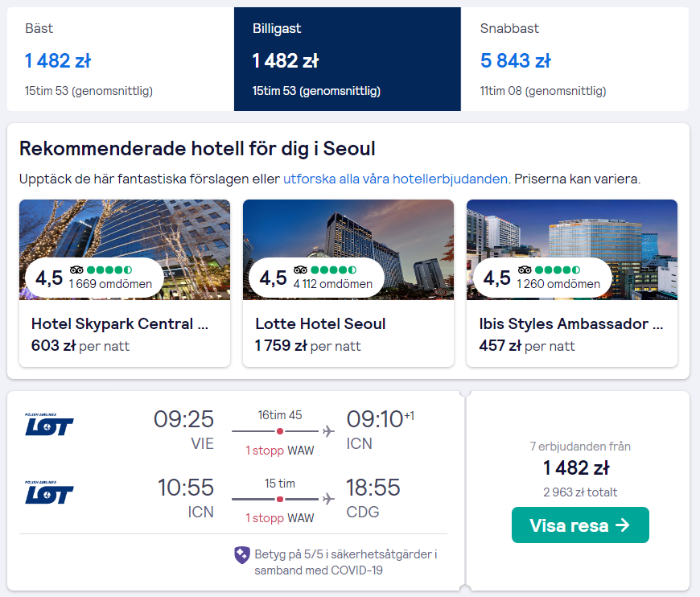Open Ibis Styles Ambassador photo
Viewport: 700px width, 597px height.
pos(572,249)
